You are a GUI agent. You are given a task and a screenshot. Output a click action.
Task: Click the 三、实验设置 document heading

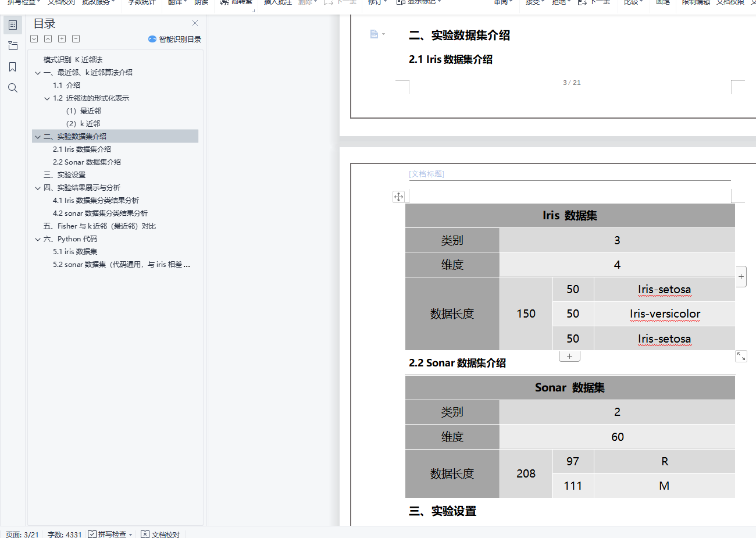point(443,511)
